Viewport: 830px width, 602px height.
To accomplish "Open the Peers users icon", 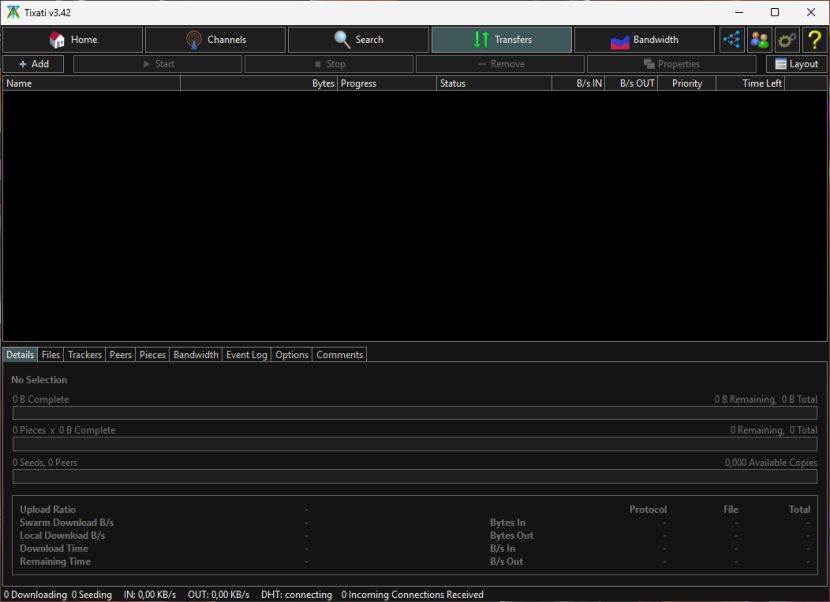I will click(760, 40).
